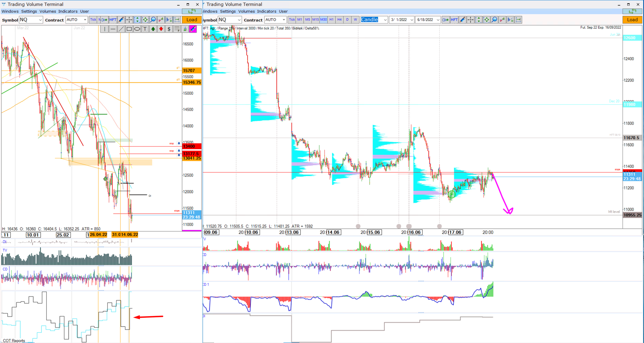Select H1 timeframe in right window

(x=332, y=20)
